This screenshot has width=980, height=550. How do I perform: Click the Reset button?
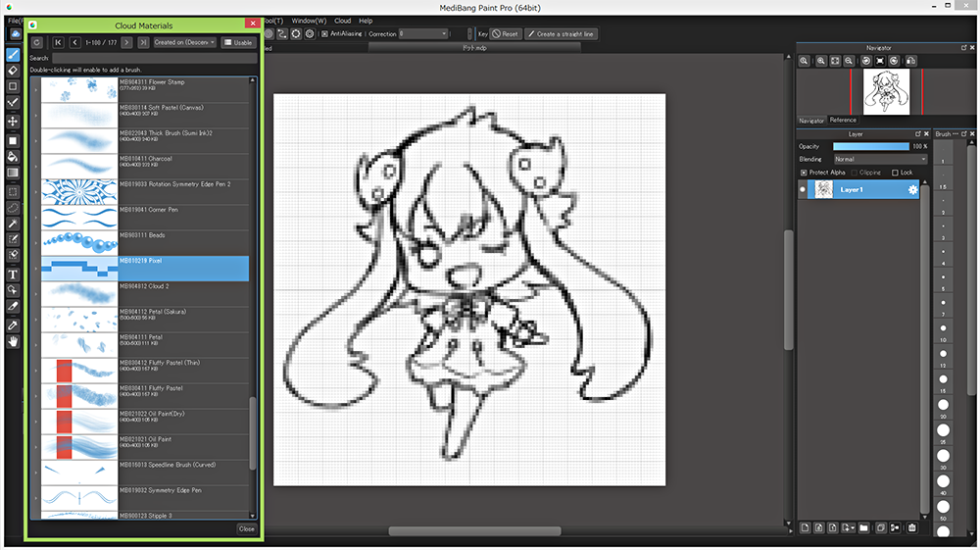[x=505, y=33]
